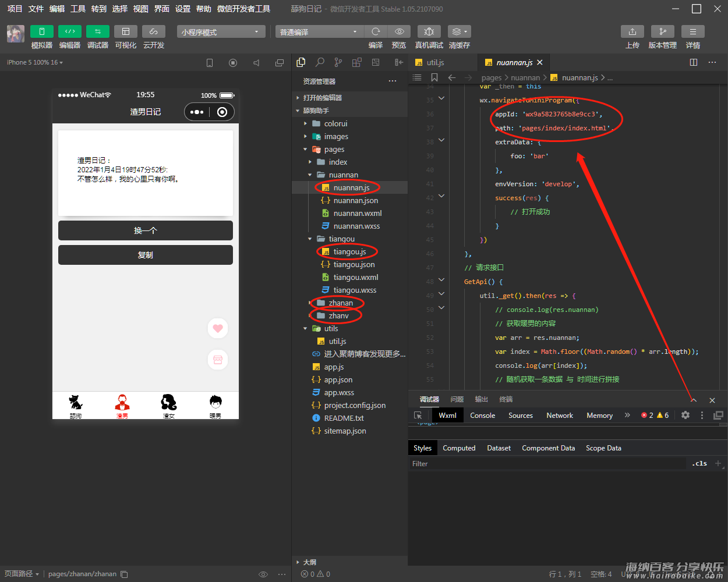Click the pink heart floating button
The height and width of the screenshot is (582, 728).
pyautogui.click(x=218, y=328)
